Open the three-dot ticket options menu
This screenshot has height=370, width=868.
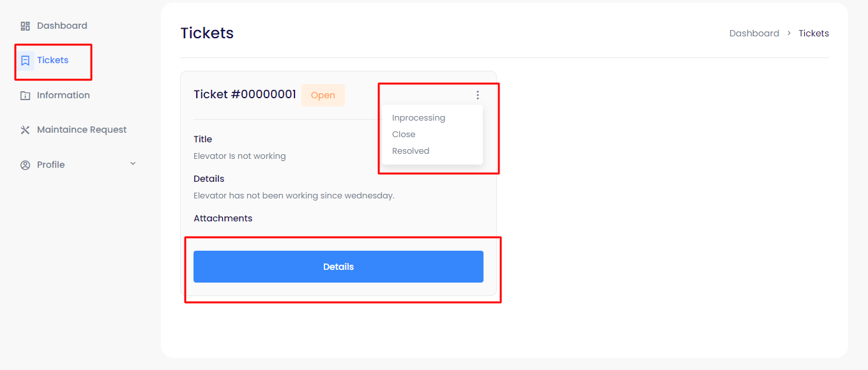coord(477,95)
